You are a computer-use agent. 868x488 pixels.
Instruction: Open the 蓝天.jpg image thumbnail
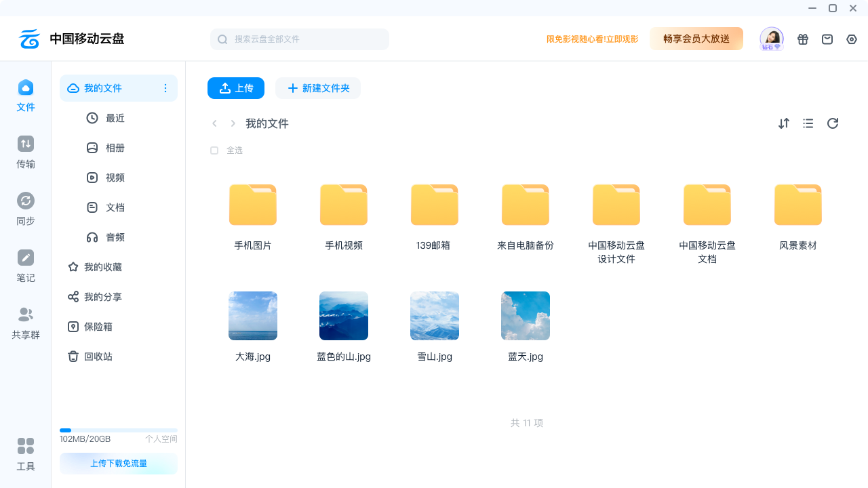click(x=526, y=316)
